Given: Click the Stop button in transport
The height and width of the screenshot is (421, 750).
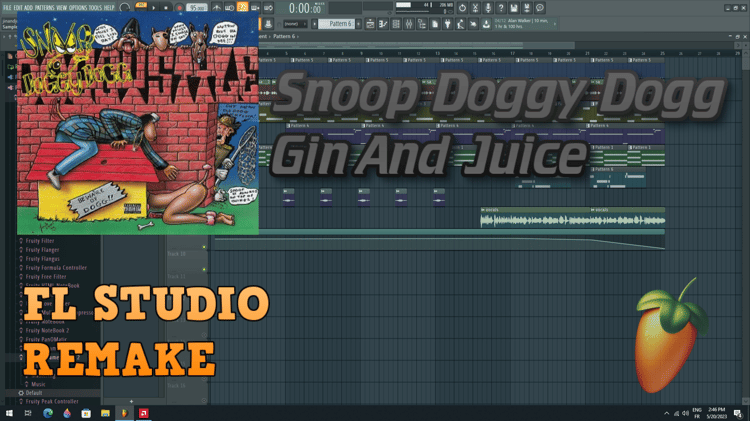Looking at the screenshot, I should click(x=166, y=8).
